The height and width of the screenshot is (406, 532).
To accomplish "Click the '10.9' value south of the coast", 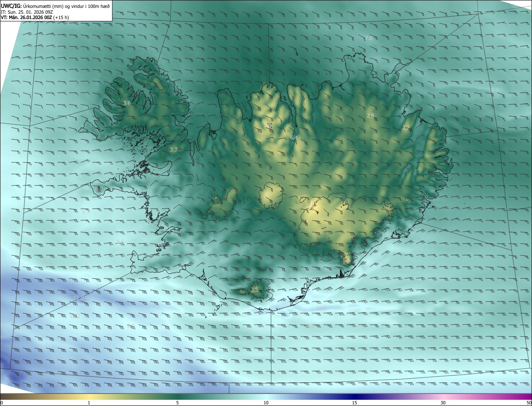I will point(321,308).
